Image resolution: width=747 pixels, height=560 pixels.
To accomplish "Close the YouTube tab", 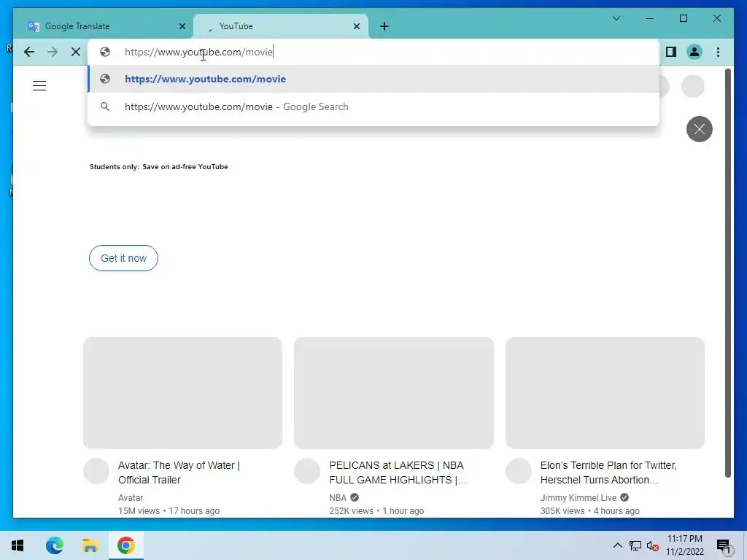I will coord(356,26).
